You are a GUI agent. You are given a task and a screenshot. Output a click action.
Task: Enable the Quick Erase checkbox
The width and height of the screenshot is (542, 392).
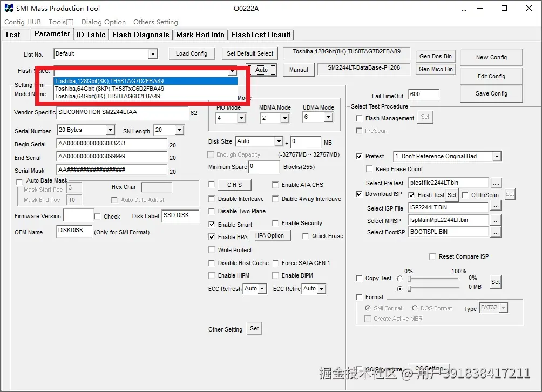tap(306, 236)
